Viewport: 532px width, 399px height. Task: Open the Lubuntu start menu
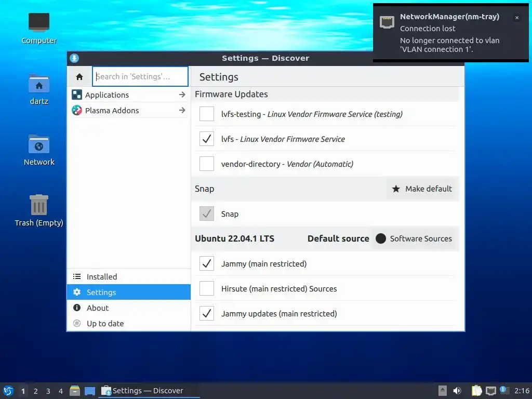(x=8, y=391)
